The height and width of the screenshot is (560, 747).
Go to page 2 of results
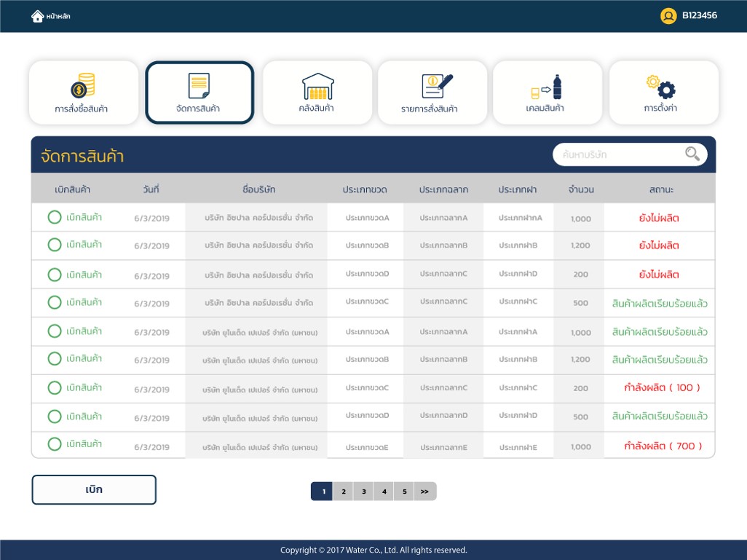pos(343,492)
